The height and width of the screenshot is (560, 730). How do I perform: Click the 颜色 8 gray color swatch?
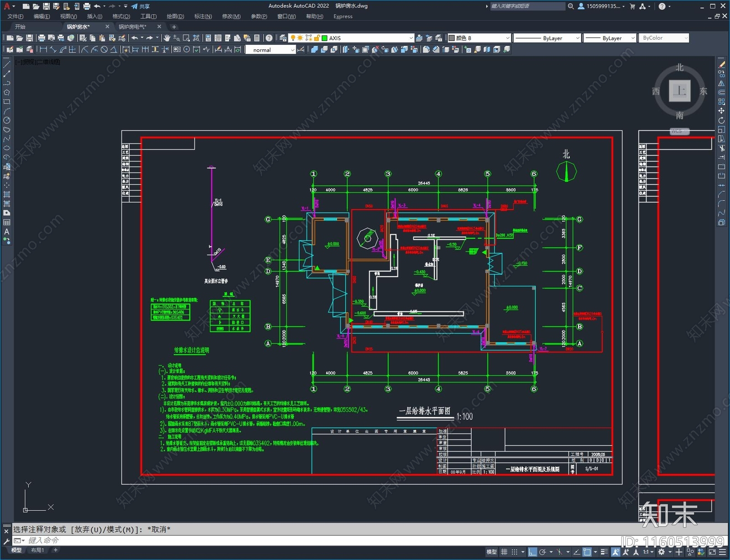pos(451,38)
